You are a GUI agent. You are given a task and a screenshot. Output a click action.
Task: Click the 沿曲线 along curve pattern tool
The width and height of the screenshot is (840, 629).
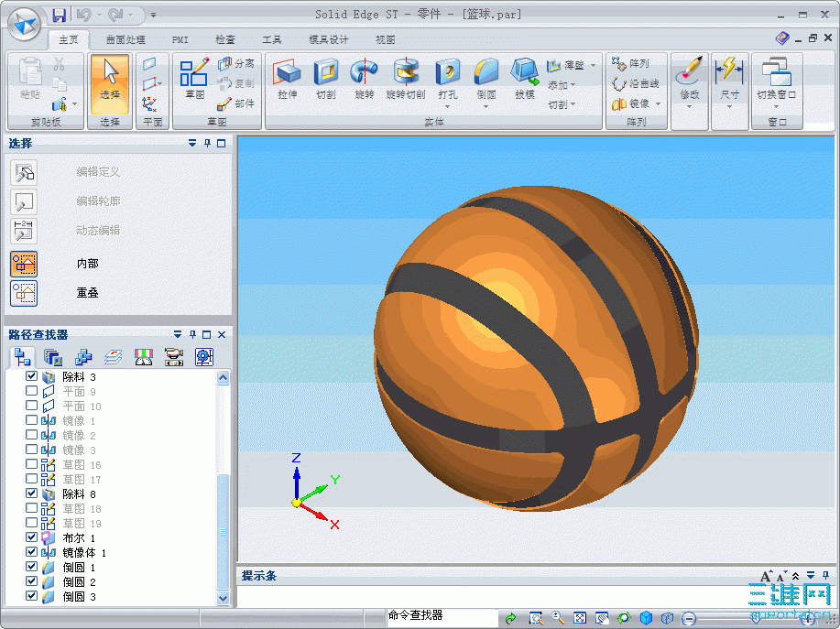[x=636, y=83]
